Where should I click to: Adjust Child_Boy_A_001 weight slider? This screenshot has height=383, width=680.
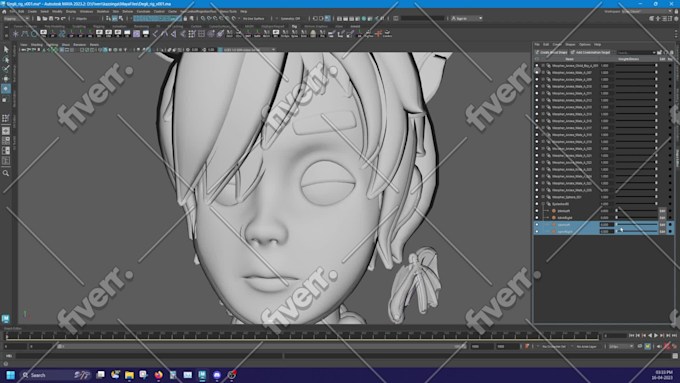click(636, 66)
